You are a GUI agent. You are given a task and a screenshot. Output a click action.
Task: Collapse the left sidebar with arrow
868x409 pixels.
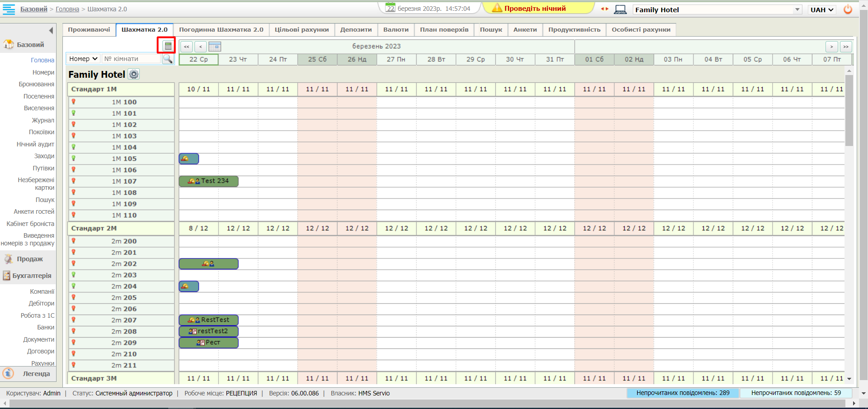(x=51, y=30)
